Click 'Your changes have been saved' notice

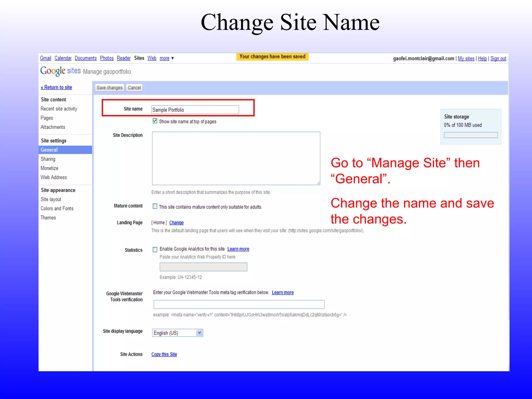pyautogui.click(x=272, y=57)
